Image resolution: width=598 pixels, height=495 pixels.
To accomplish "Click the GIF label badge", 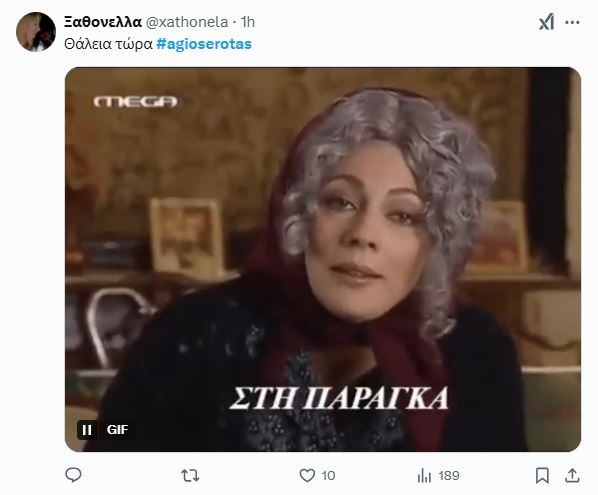I will click(x=117, y=430).
